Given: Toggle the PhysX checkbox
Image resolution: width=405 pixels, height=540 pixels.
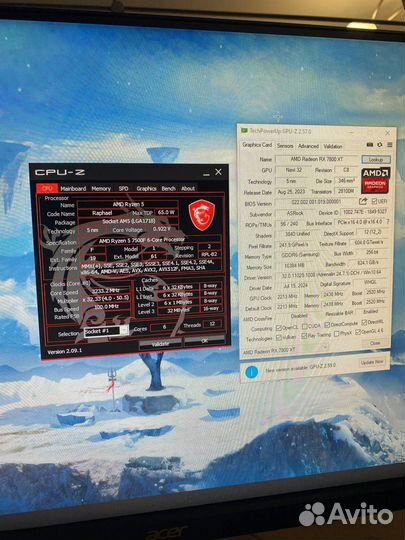Looking at the screenshot, I should point(337,334).
